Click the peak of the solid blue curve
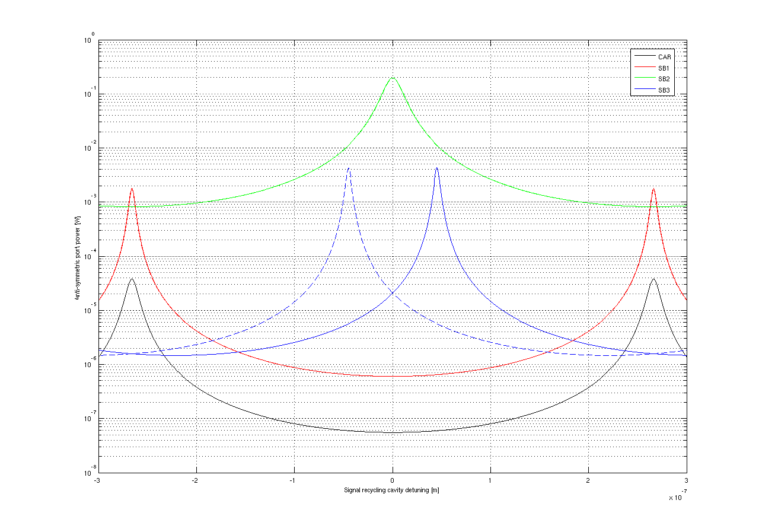This screenshot has height=532, width=759. (x=436, y=168)
